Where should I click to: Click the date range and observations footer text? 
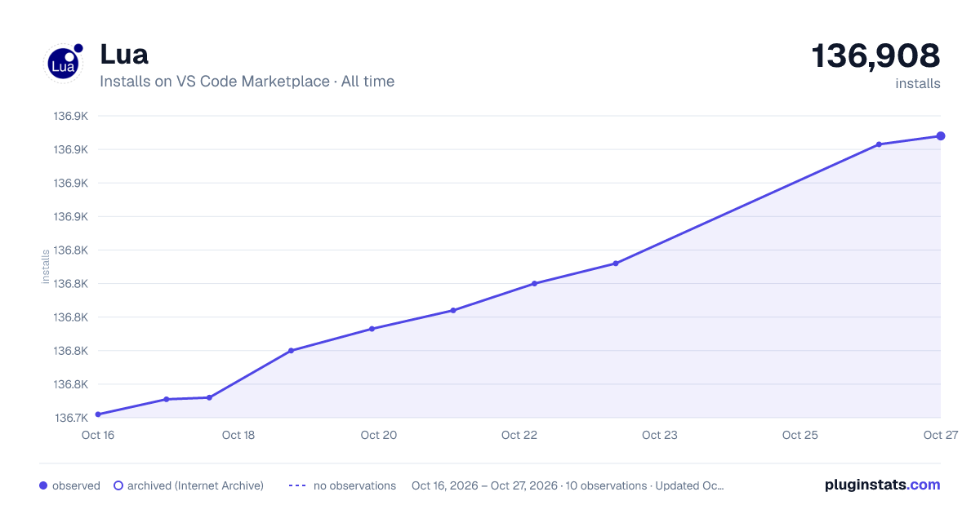click(x=568, y=485)
